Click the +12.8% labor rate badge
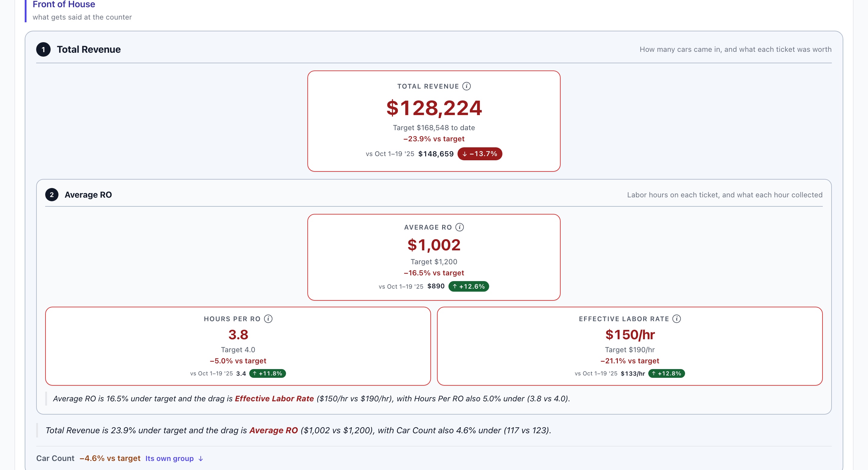 point(666,373)
